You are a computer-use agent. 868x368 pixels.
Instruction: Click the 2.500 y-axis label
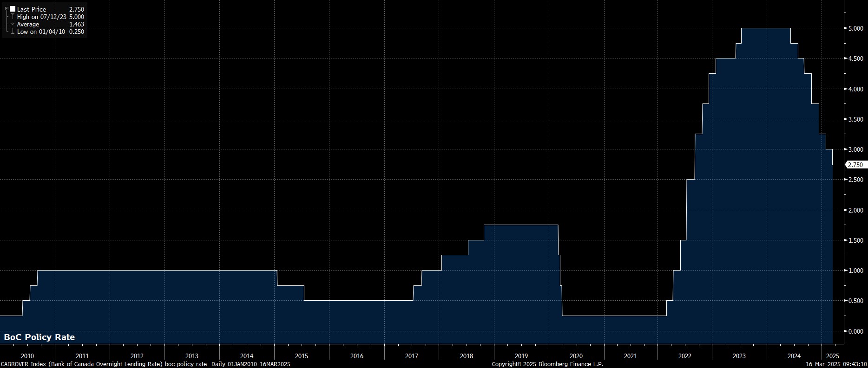pos(855,180)
